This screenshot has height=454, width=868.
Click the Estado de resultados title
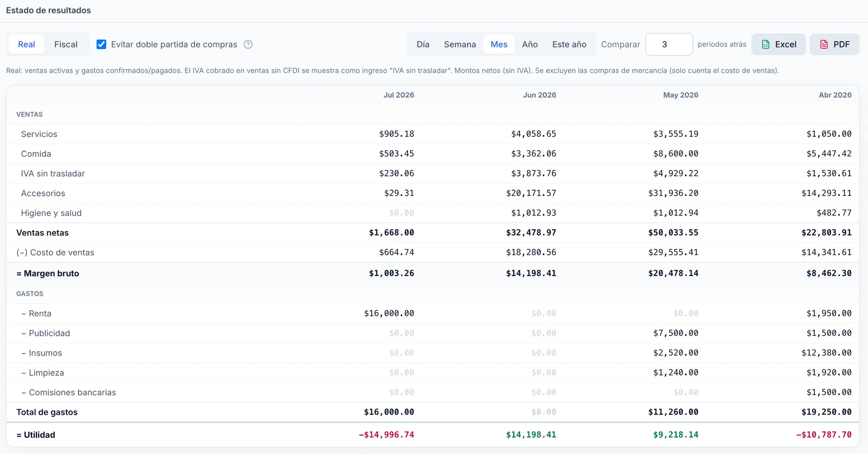point(49,10)
